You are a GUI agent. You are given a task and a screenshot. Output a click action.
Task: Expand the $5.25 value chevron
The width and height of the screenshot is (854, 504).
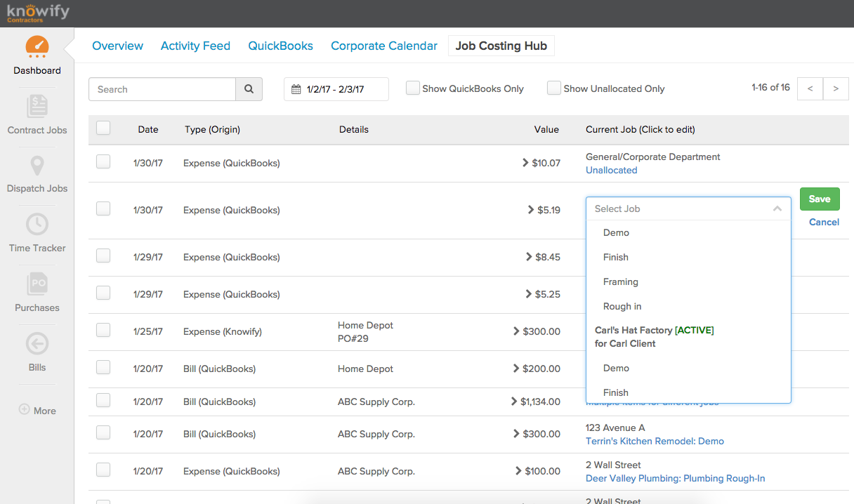coord(530,294)
